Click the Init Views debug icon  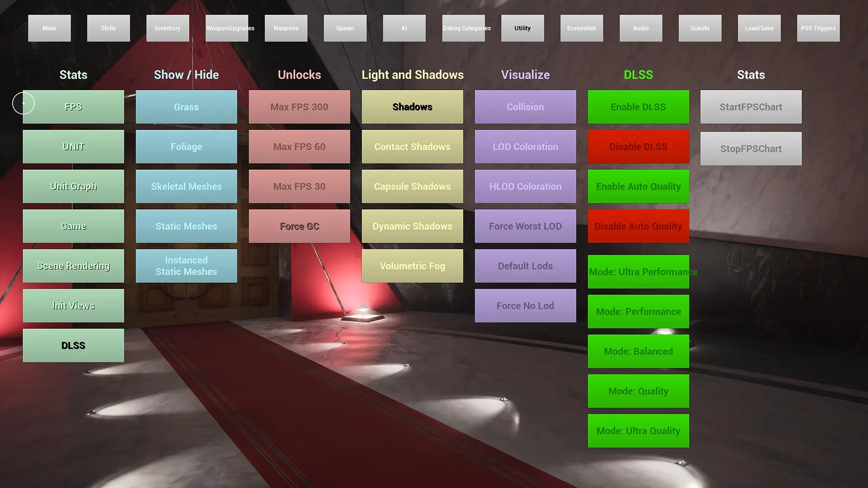73,305
